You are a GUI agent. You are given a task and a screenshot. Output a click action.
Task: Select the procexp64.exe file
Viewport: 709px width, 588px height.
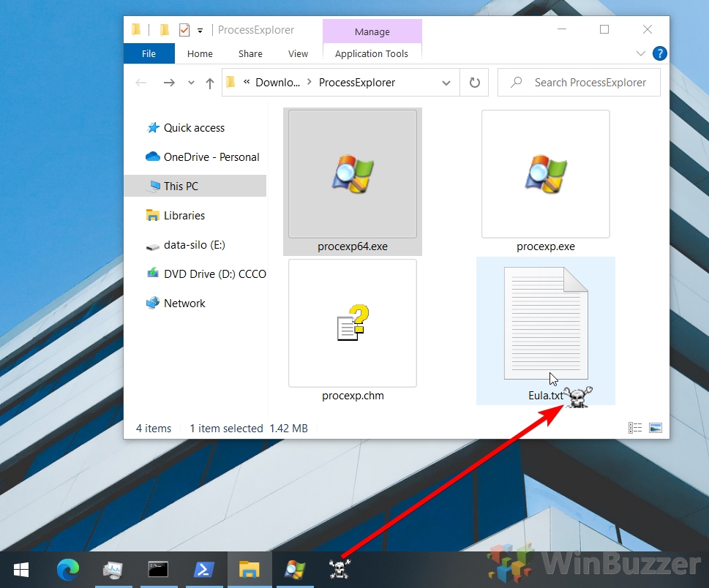pos(353,181)
